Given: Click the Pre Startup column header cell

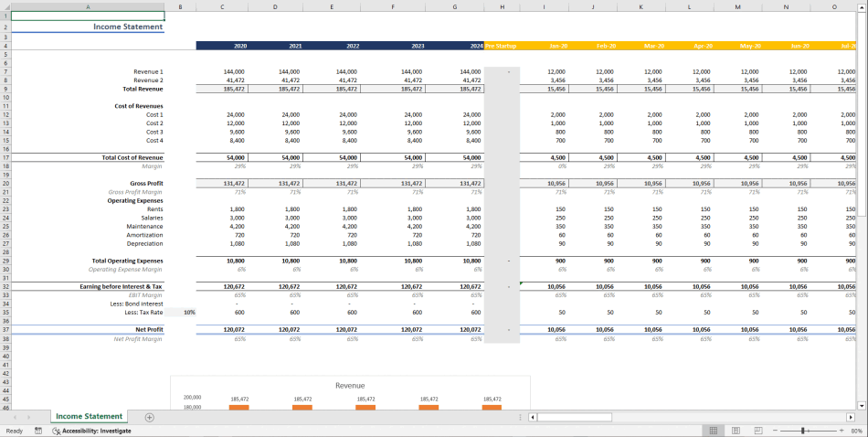Looking at the screenshot, I should [x=502, y=46].
